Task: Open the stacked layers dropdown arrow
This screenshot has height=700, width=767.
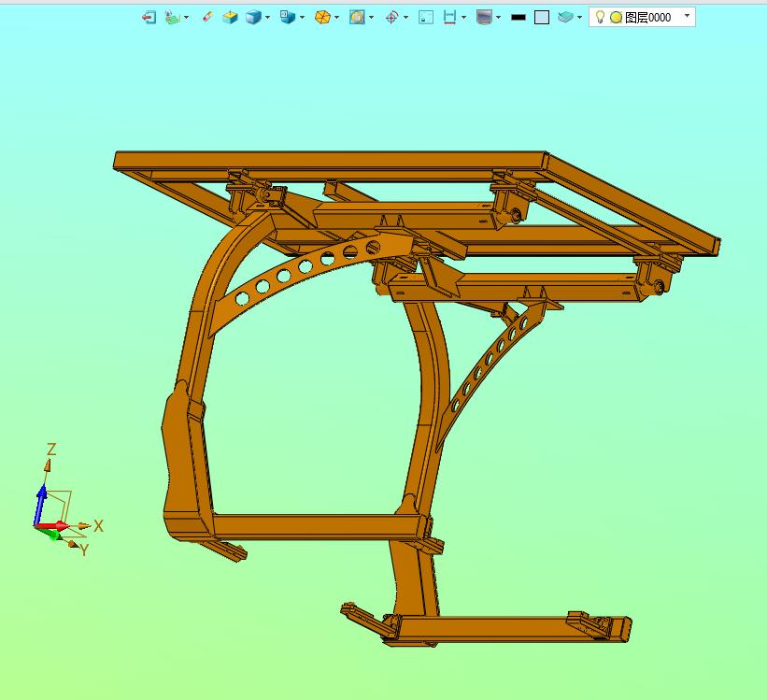Action: tap(579, 18)
